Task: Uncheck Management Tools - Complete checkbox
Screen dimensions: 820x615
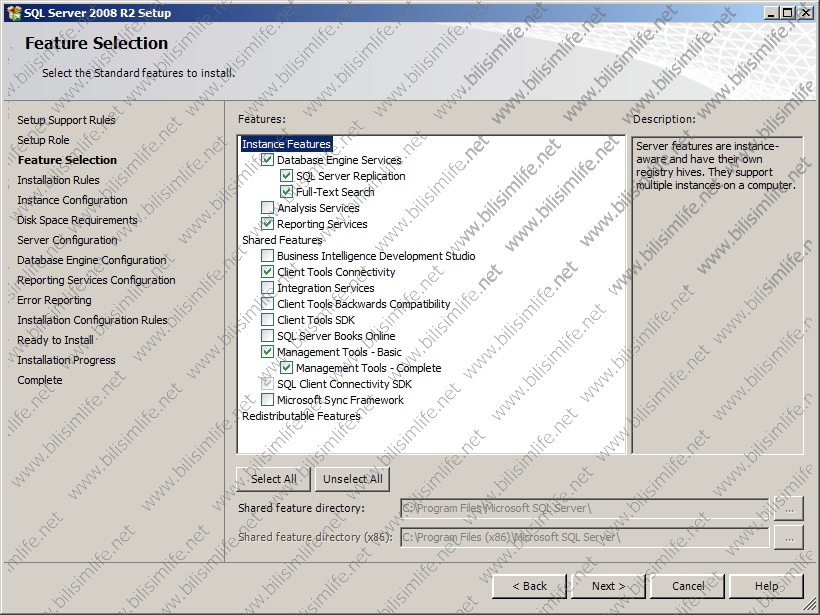Action: (x=286, y=368)
